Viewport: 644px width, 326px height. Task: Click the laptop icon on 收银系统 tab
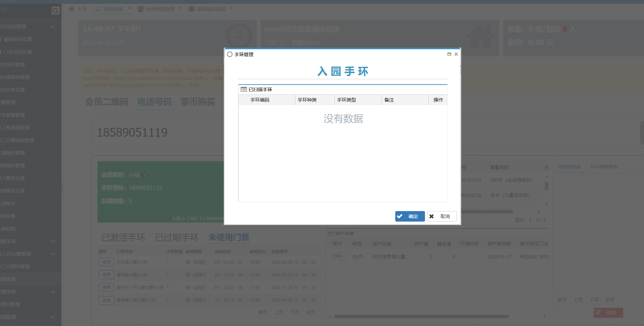pyautogui.click(x=99, y=9)
